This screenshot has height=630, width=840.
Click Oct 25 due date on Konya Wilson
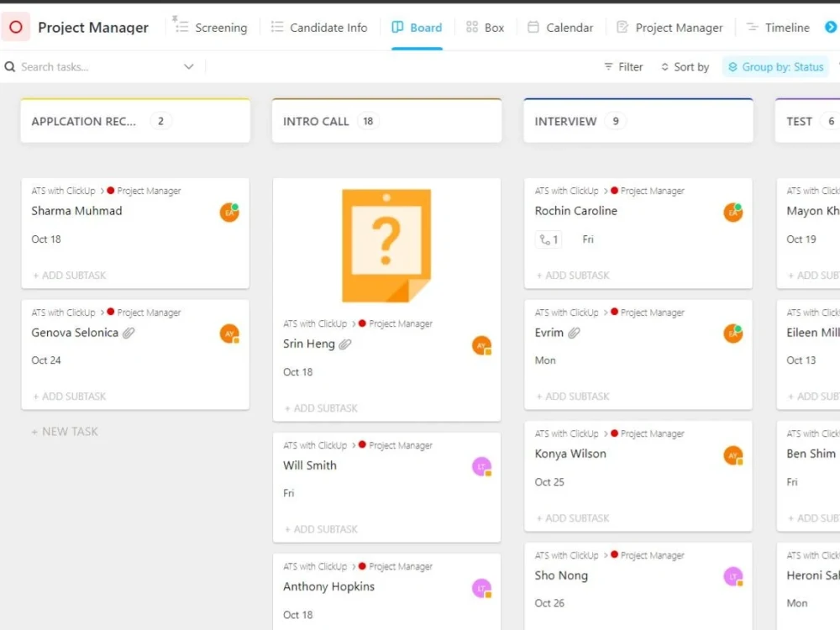[x=549, y=482]
